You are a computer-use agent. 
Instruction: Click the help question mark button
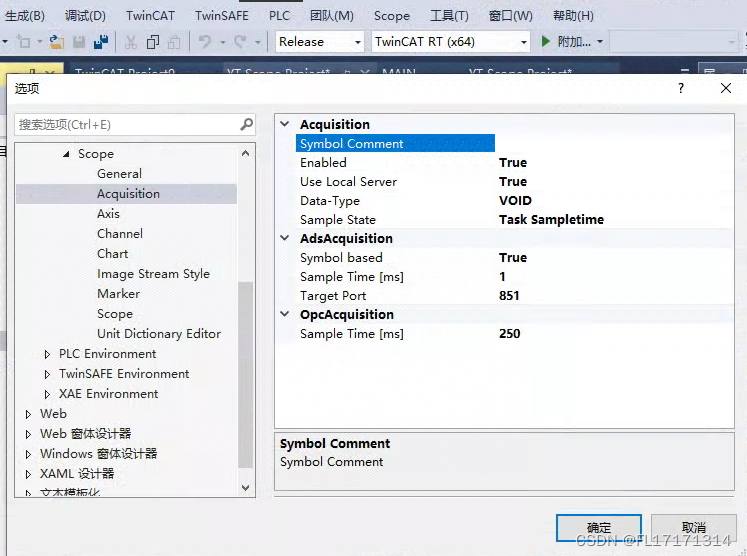681,88
